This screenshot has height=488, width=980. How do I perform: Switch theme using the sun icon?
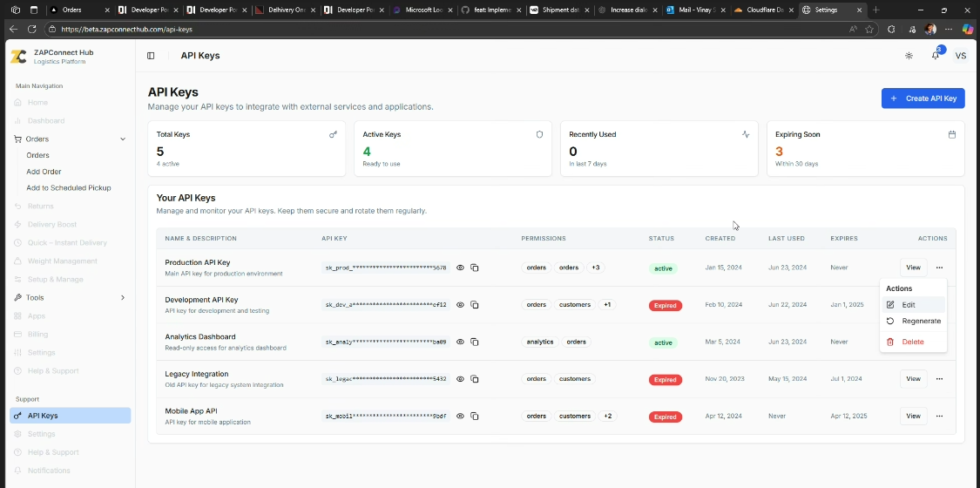coord(909,56)
